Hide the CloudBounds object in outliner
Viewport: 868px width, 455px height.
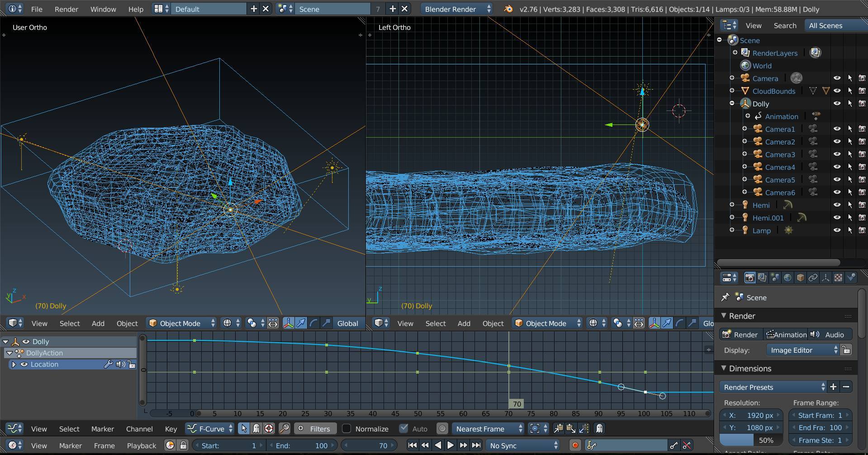837,91
